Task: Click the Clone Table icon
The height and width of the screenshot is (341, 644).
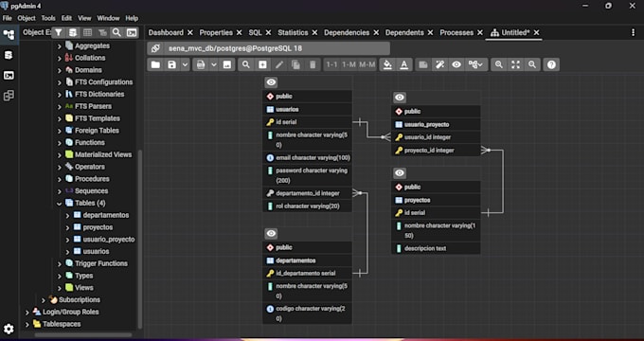Action: (x=295, y=64)
